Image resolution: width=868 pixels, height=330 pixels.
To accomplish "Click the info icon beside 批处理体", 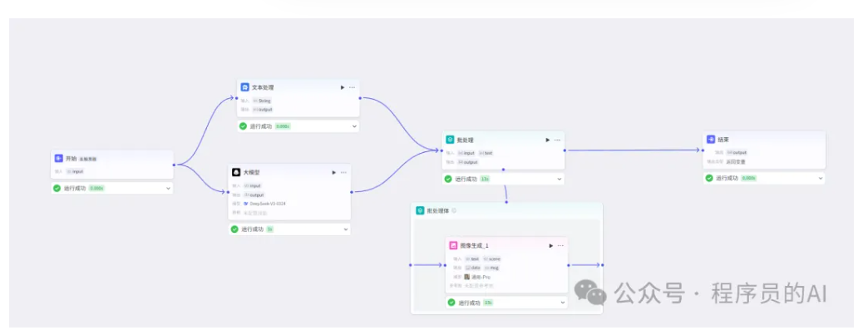I will click(454, 210).
